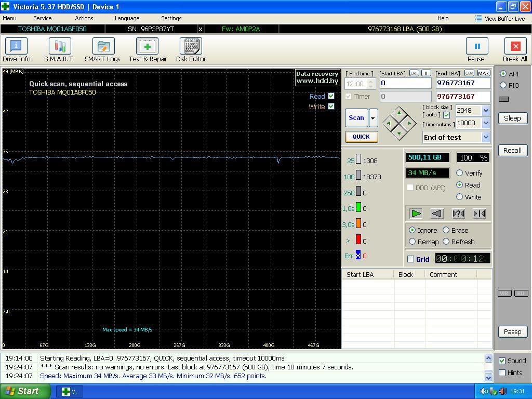Open the Service menu
This screenshot has width=532, height=399.
coord(43,18)
